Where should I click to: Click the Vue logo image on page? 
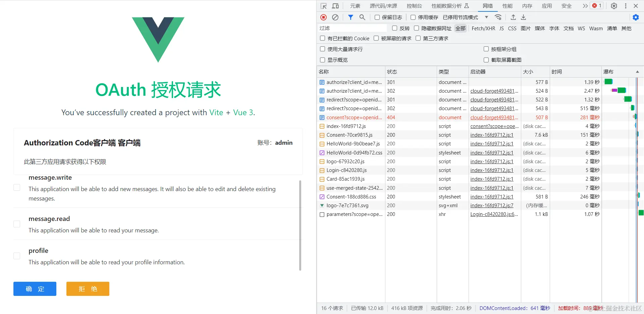pos(158,40)
